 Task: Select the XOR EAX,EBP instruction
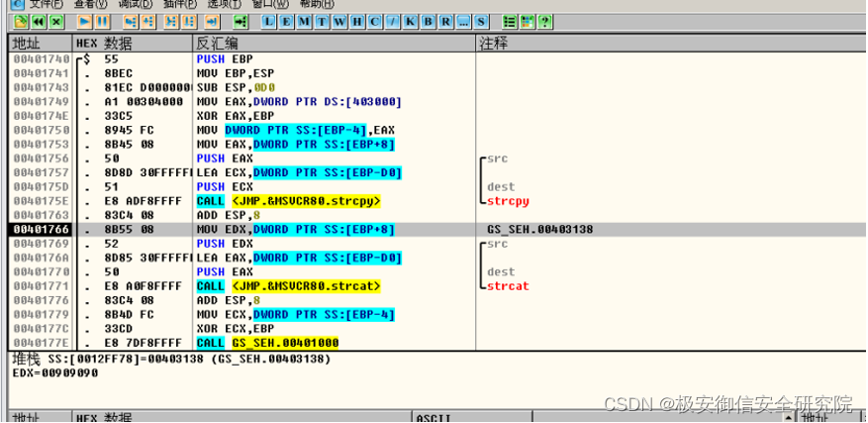point(236,116)
